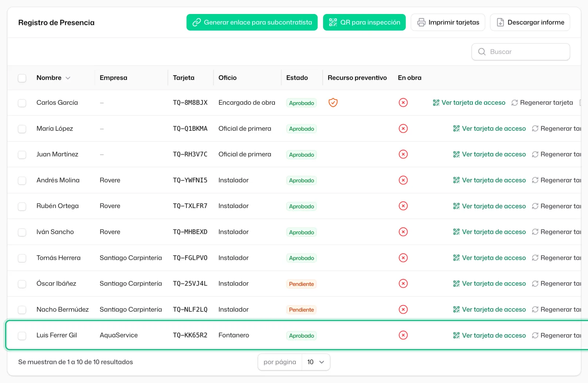
Task: Open Ver tarjeta de acceso for Rubén Ortega
Action: [490, 206]
